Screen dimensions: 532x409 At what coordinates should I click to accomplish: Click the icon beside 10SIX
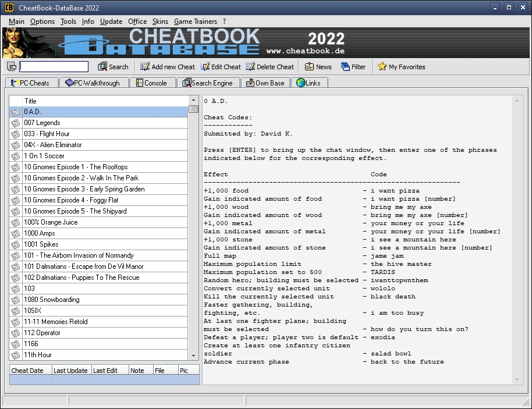pos(15,311)
